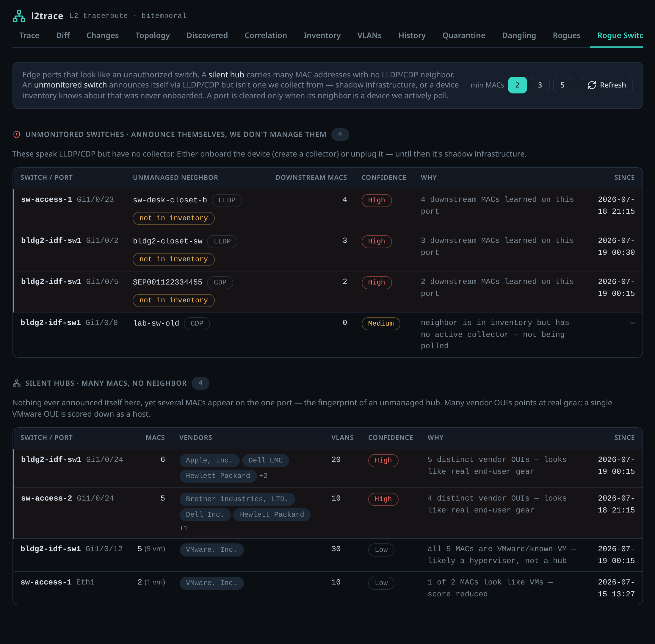Viewport: 655px width, 644px height.
Task: Switch to the Correlation tab
Action: pyautogui.click(x=266, y=35)
